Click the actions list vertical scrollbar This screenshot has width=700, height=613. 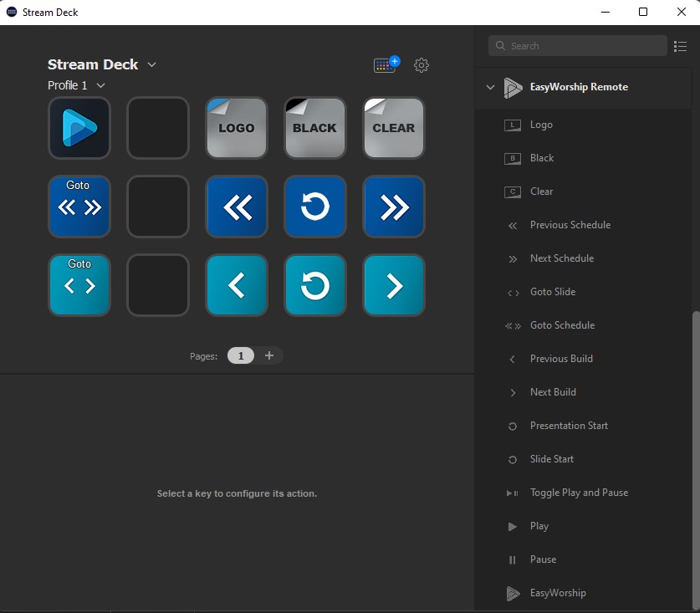[695, 460]
